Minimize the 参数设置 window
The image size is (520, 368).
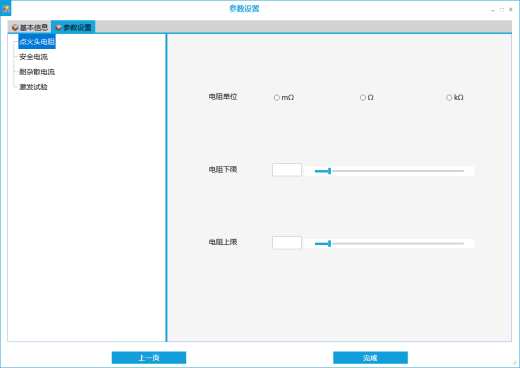coord(493,10)
